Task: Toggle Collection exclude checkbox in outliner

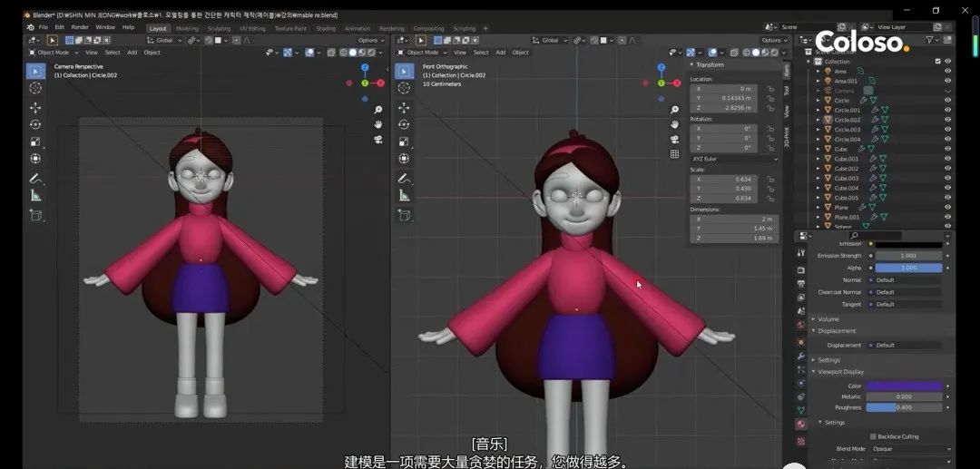Action: 937,61
